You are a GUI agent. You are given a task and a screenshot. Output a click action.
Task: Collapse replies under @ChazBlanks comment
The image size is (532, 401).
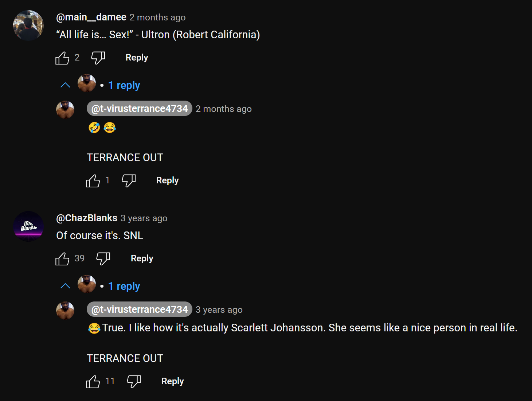point(65,286)
